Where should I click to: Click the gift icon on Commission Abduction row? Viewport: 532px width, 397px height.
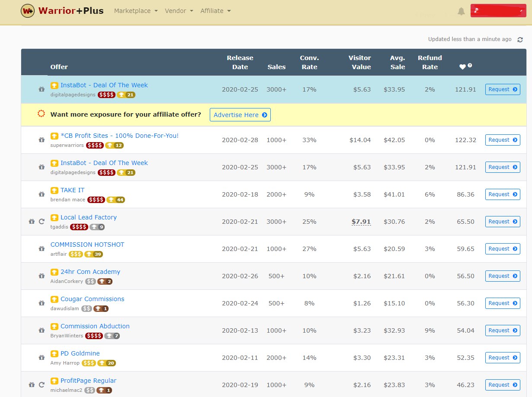pos(42,330)
